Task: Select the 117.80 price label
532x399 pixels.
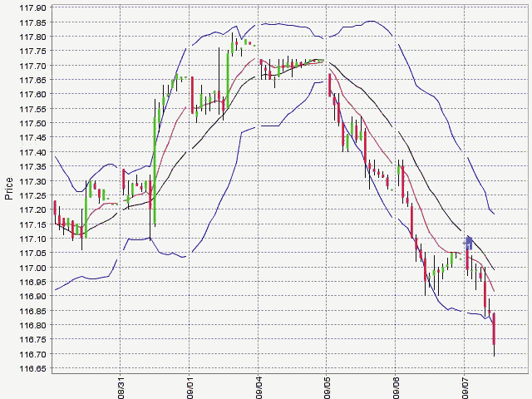Action: pyautogui.click(x=33, y=37)
